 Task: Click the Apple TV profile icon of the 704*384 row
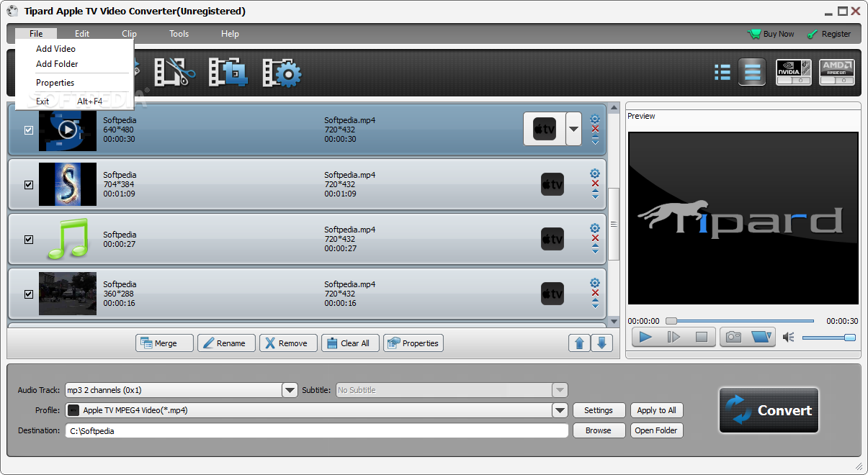[552, 184]
